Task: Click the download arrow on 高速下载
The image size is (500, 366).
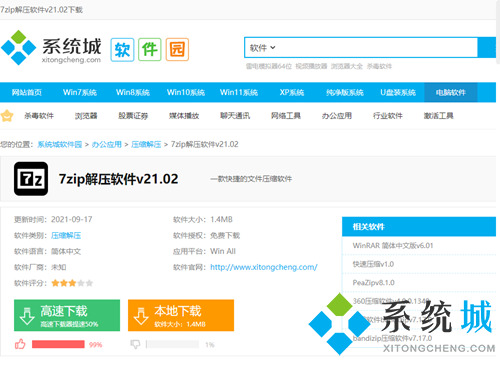Action: [27, 316]
